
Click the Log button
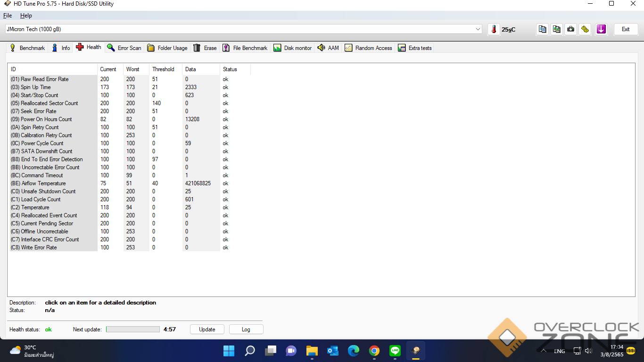point(246,329)
